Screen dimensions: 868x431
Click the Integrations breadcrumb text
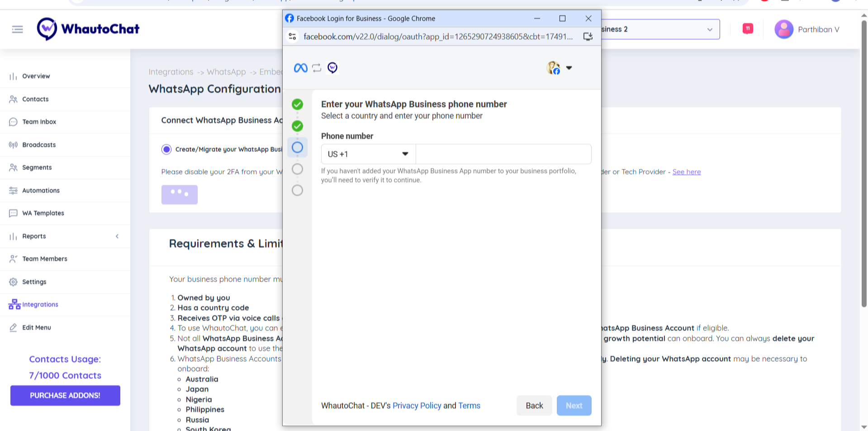pos(171,72)
